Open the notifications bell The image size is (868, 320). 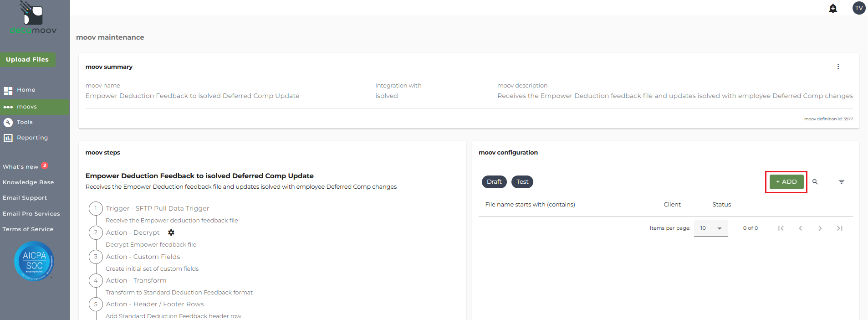(x=833, y=8)
